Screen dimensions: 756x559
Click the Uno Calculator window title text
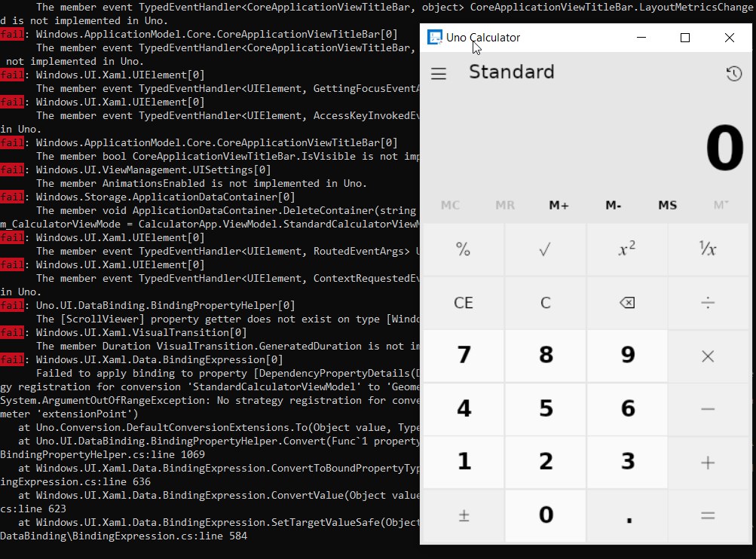tap(483, 38)
